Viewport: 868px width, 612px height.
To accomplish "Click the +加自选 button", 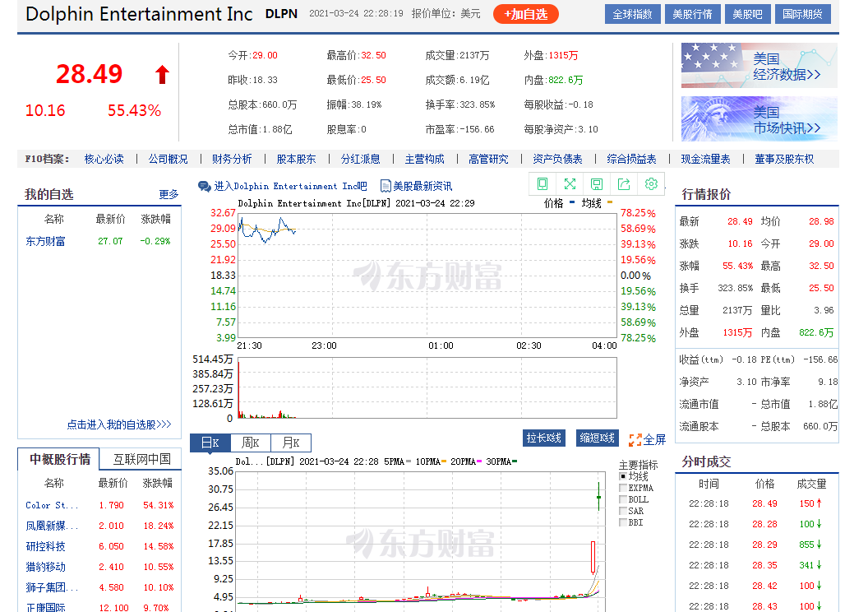I will (x=526, y=15).
